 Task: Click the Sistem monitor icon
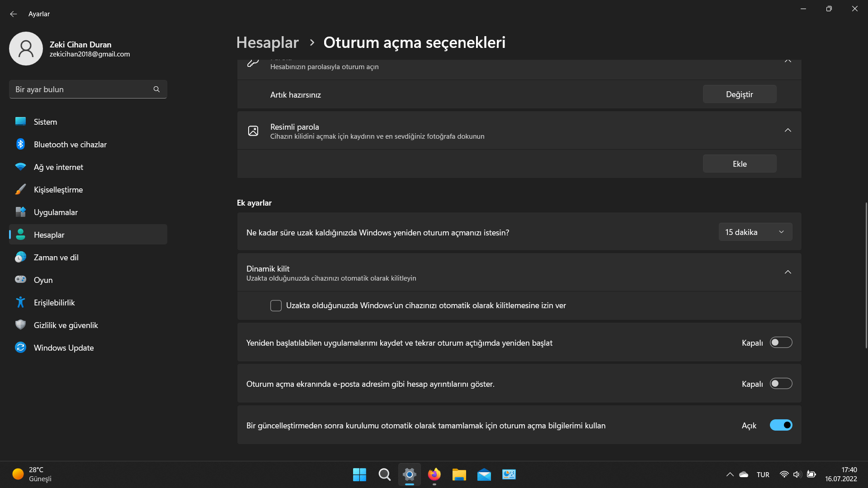pyautogui.click(x=20, y=121)
